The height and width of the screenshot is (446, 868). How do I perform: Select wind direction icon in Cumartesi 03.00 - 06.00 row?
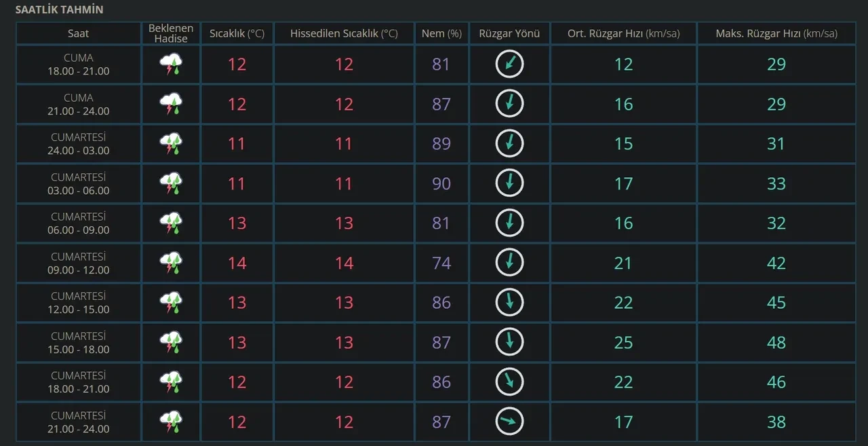pos(509,183)
